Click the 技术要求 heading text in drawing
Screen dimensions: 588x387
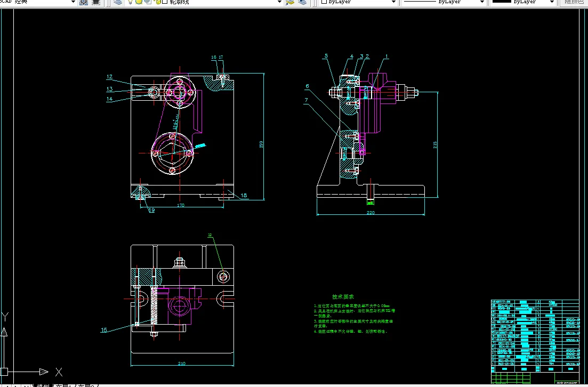tap(343, 296)
